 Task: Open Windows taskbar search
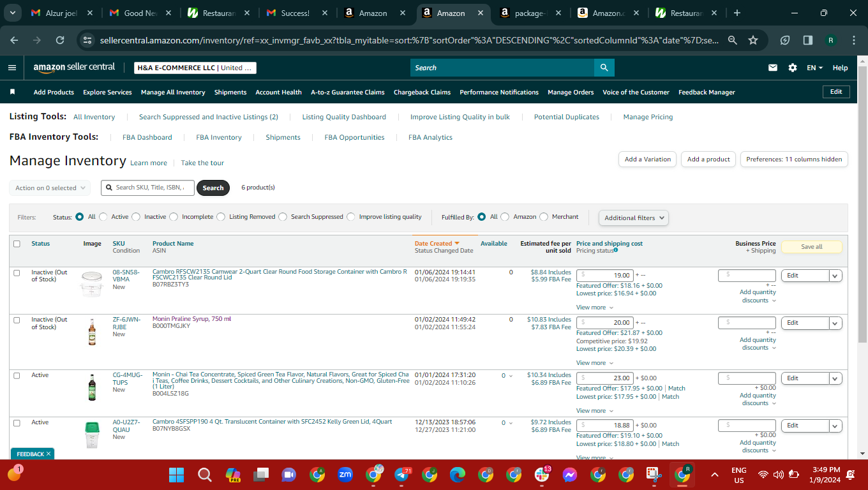204,475
